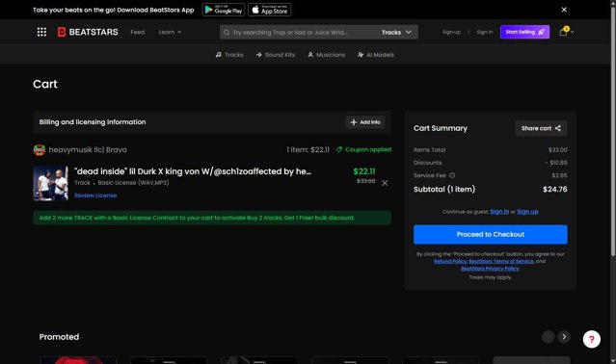Dismiss the app download banner
This screenshot has height=364, width=616.
564,10
